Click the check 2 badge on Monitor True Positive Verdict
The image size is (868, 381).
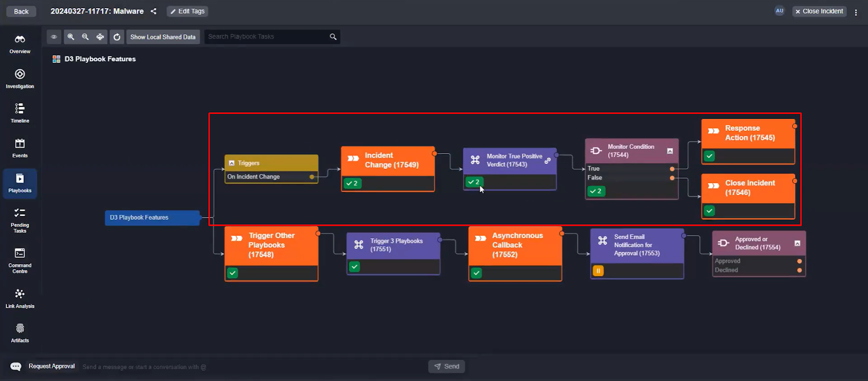[x=474, y=182]
